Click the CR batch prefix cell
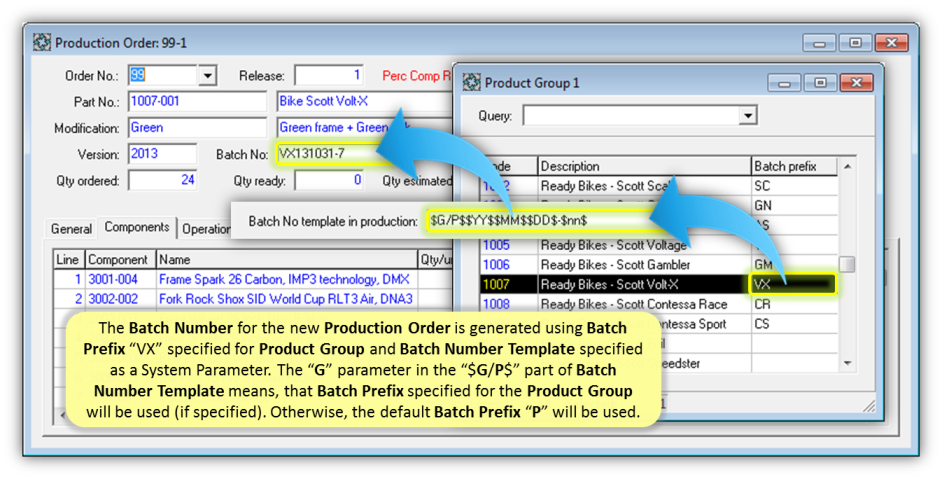The width and height of the screenshot is (942, 479). 794,304
